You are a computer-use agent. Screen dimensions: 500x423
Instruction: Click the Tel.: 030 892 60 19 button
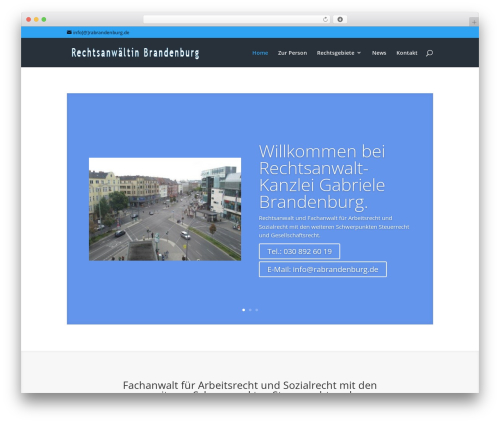point(299,251)
